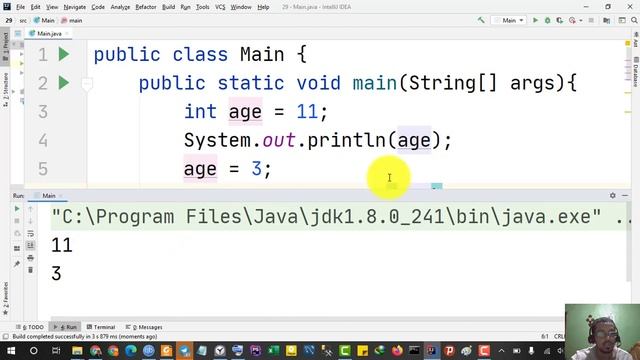Click the src breadcrumb in navigation bar

(x=23, y=20)
